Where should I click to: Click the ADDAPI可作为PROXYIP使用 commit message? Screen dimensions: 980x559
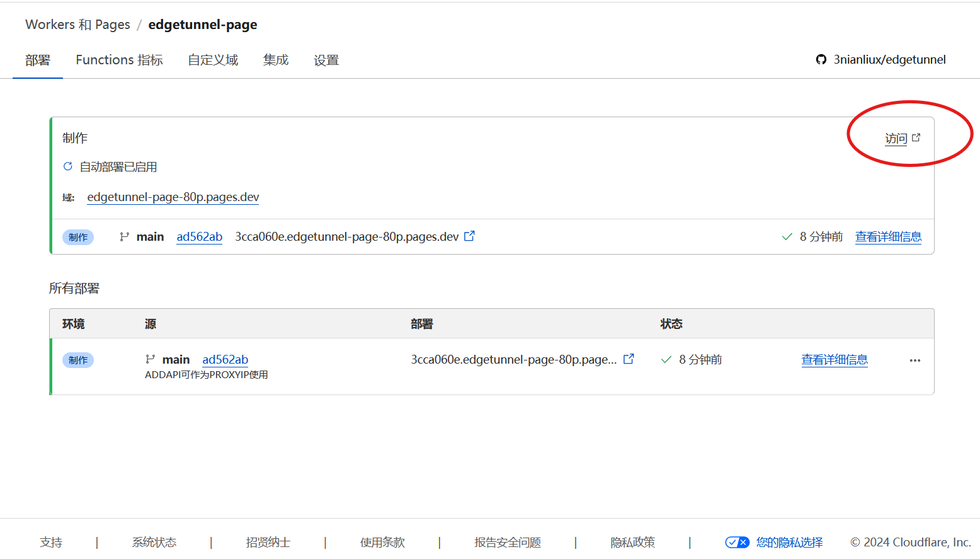pos(207,375)
